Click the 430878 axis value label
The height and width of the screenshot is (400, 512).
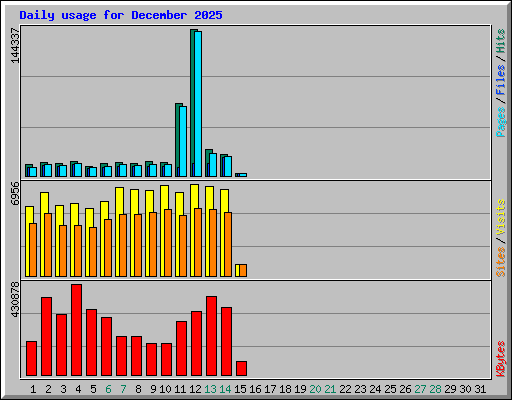pyautogui.click(x=15, y=299)
